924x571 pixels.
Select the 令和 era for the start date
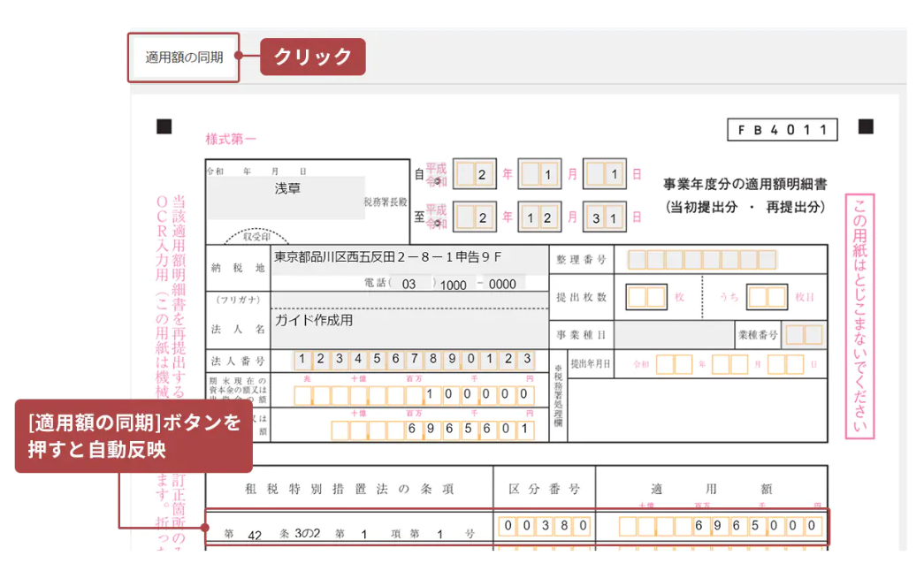pos(437,181)
